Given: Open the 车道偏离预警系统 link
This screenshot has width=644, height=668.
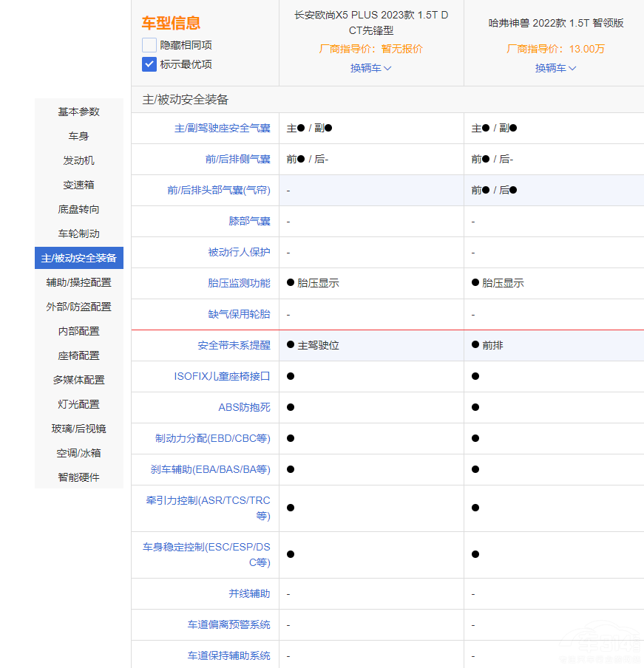Looking at the screenshot, I should point(230,624).
